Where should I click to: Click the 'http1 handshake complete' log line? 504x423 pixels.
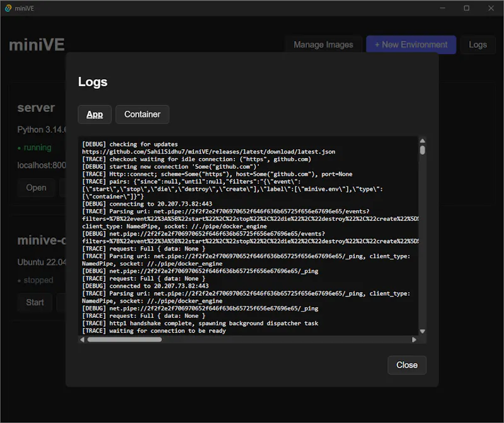pyautogui.click(x=200, y=323)
